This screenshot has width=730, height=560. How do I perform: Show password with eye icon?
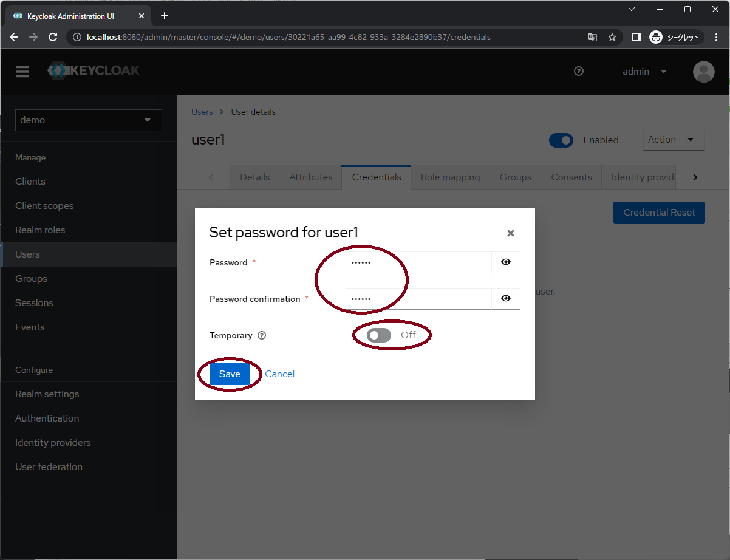pos(506,262)
